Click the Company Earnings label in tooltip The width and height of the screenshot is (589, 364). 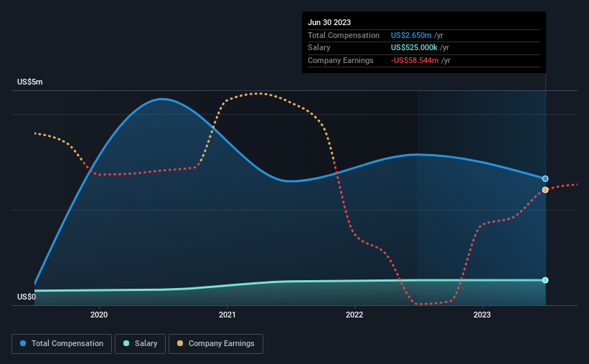click(341, 60)
